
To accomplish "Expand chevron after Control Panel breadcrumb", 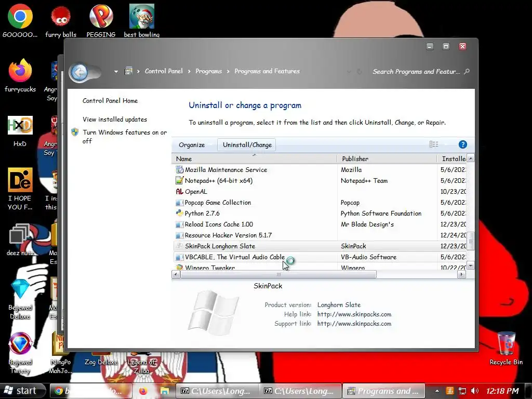I will coord(189,71).
